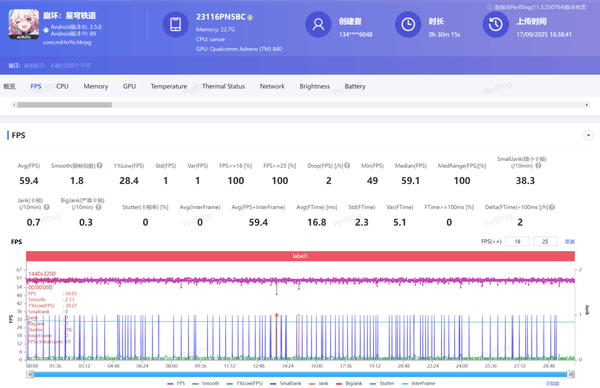Toggle the FPS legend series
The image size is (600, 388).
(x=176, y=383)
